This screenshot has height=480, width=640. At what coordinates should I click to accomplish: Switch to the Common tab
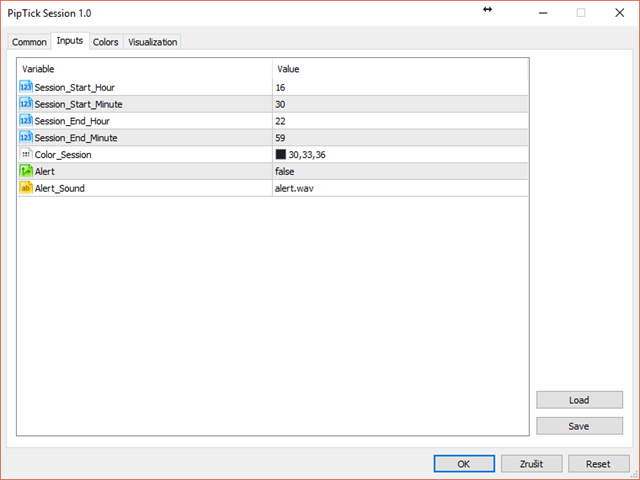[x=29, y=42]
